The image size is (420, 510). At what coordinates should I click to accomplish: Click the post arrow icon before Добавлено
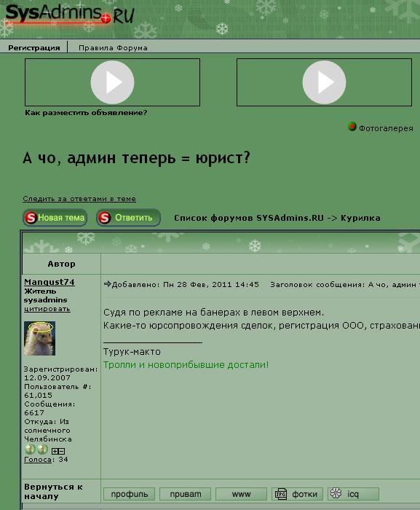107,284
